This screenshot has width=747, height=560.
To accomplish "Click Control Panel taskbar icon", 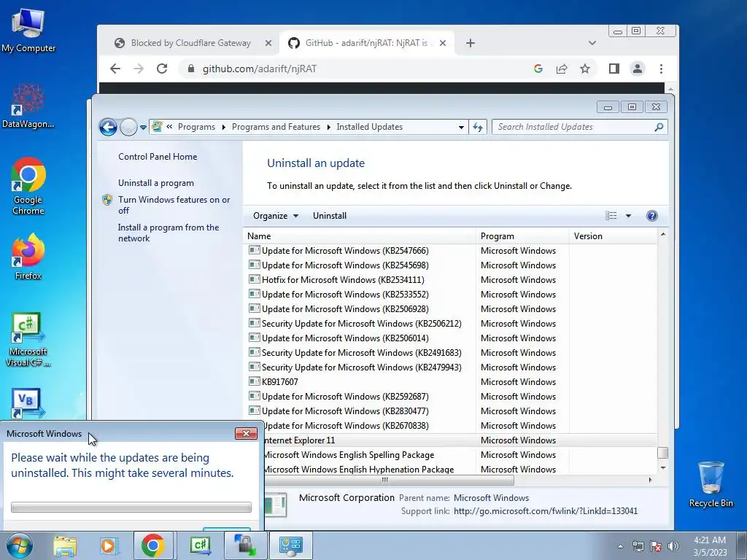I will pyautogui.click(x=291, y=545).
